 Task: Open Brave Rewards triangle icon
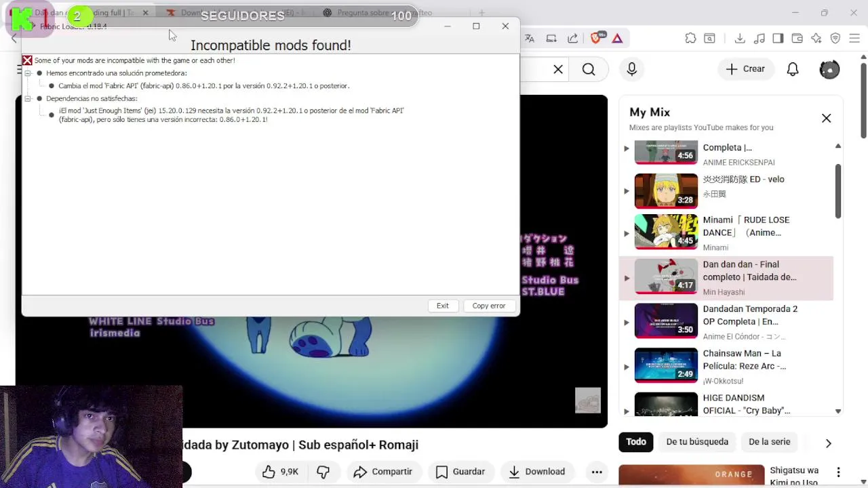pyautogui.click(x=617, y=39)
